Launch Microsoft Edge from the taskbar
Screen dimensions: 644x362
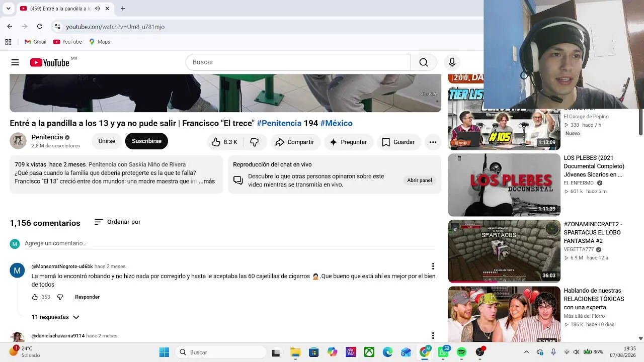tap(387, 352)
